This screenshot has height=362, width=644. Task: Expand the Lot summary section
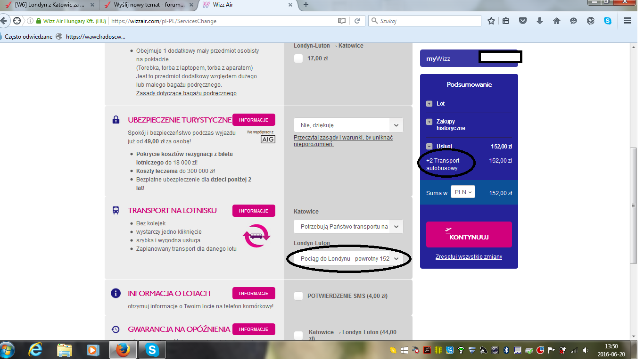(429, 104)
